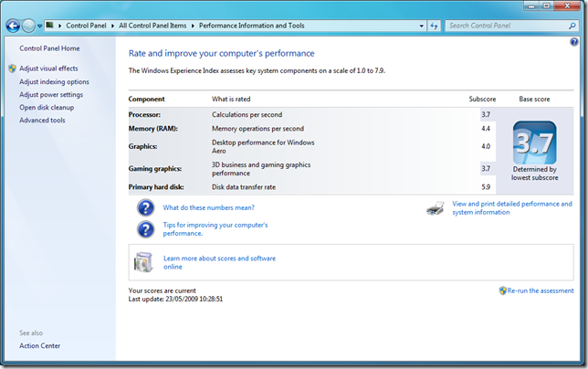The height and width of the screenshot is (369, 588).
Task: Close the Performance Information window
Action: coord(567,5)
